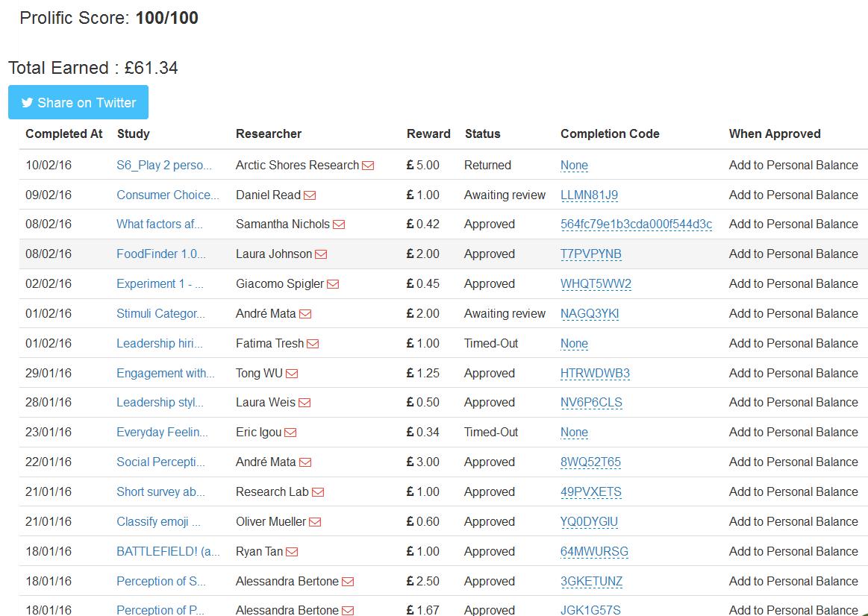The image size is (868, 616).
Task: Click completion code YQ0DYGIU
Action: pos(589,522)
